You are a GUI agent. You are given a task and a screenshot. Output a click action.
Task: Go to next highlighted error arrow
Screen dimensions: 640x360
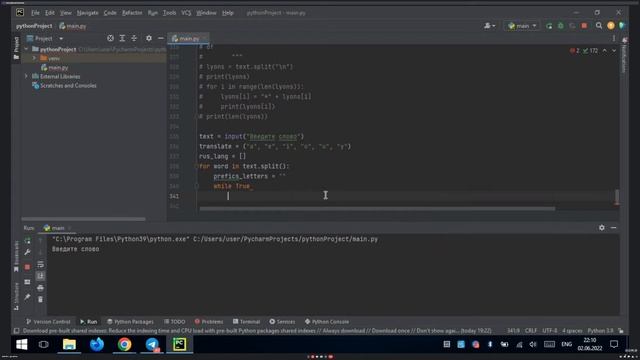pos(613,51)
